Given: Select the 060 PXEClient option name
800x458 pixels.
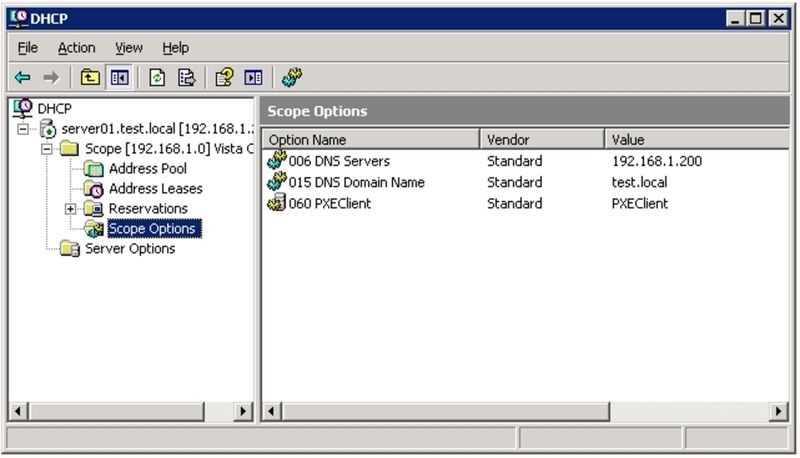Looking at the screenshot, I should tap(330, 203).
